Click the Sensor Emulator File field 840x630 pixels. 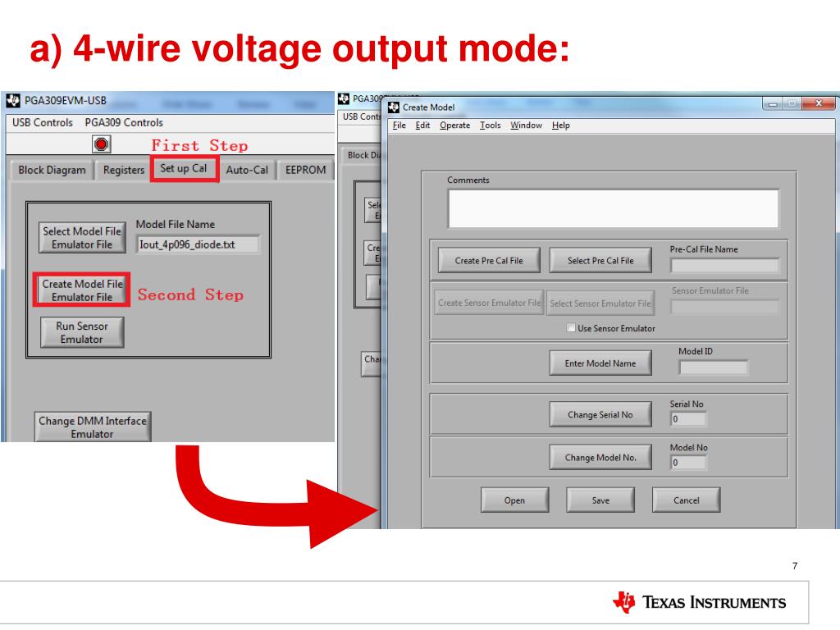pos(725,307)
